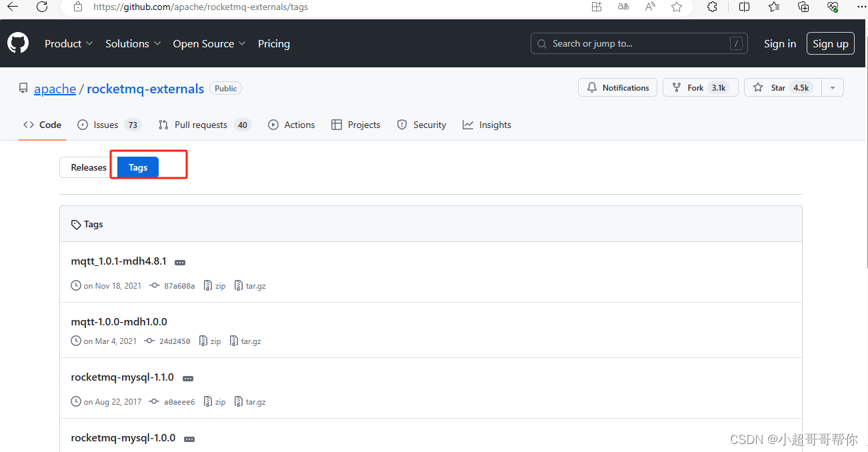The image size is (868, 452).
Task: Switch to the Security tab
Action: click(421, 125)
